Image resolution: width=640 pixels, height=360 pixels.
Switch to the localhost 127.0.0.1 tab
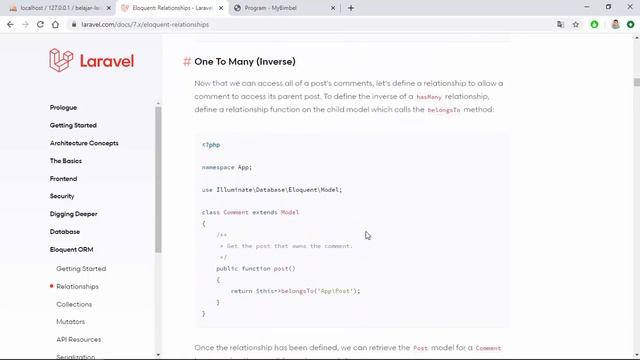60,8
